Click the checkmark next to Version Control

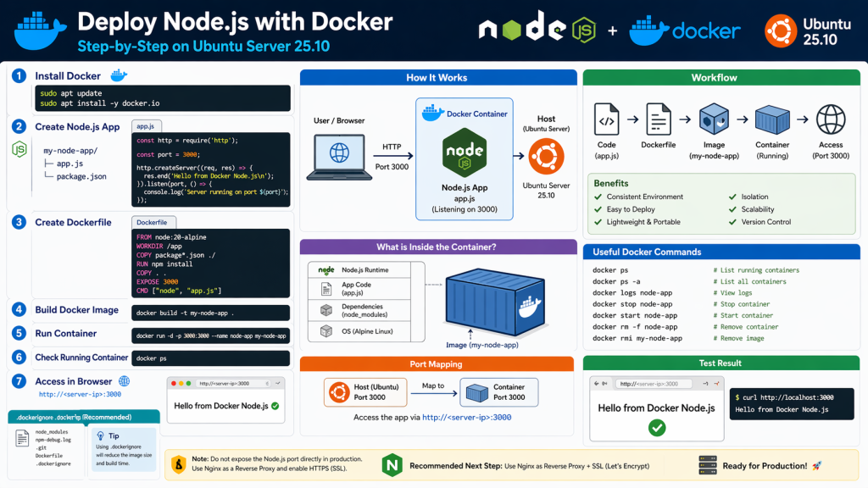coord(733,222)
